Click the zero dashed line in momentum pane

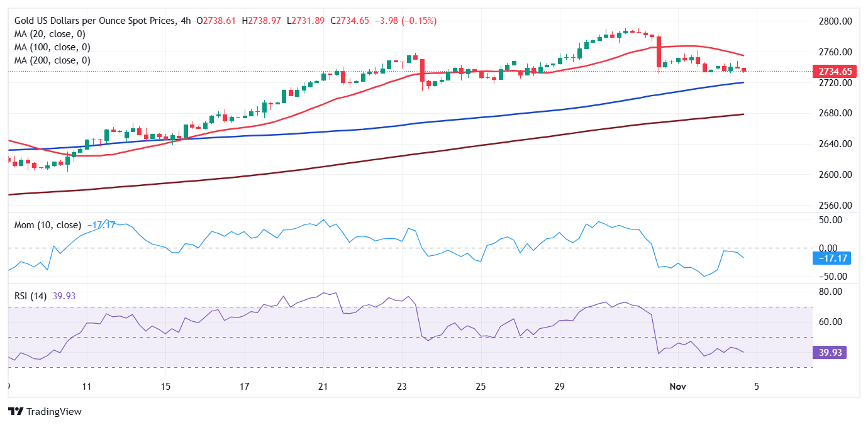314,247
